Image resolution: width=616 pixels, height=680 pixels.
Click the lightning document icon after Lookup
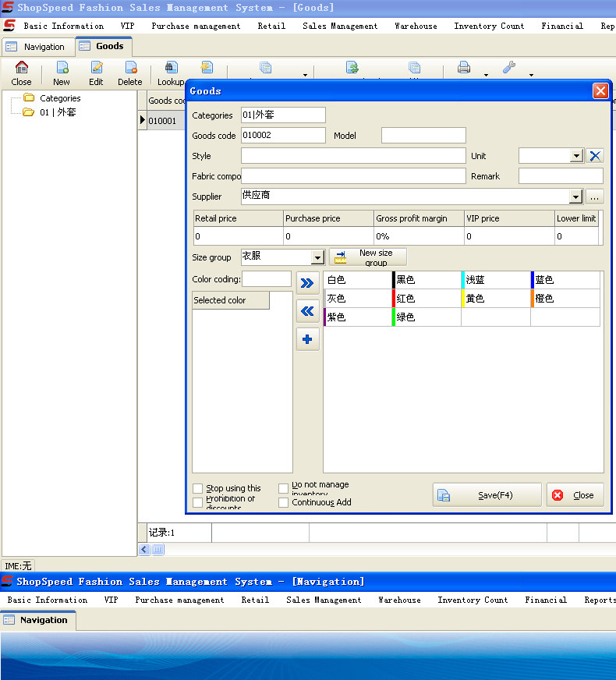pos(207,68)
